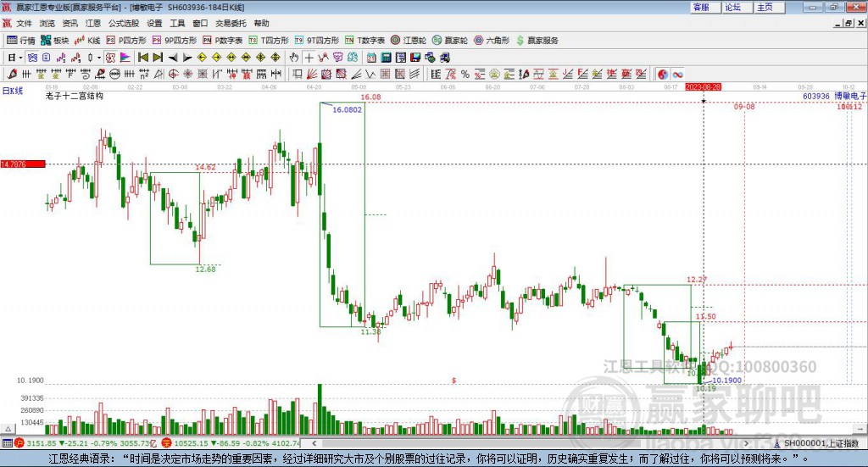Image resolution: width=868 pixels, height=467 pixels.
Task: Open the 江恩 menu
Action: point(93,23)
